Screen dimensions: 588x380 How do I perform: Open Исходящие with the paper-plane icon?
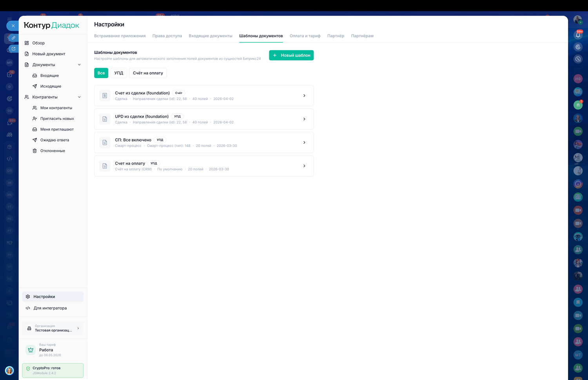pos(34,86)
